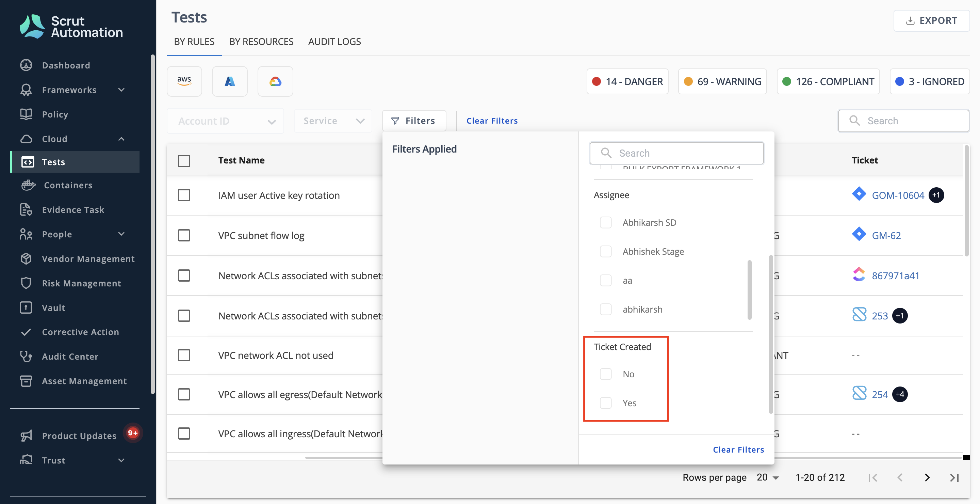Click Scrut Automation logo
980x504 pixels.
coord(71,27)
